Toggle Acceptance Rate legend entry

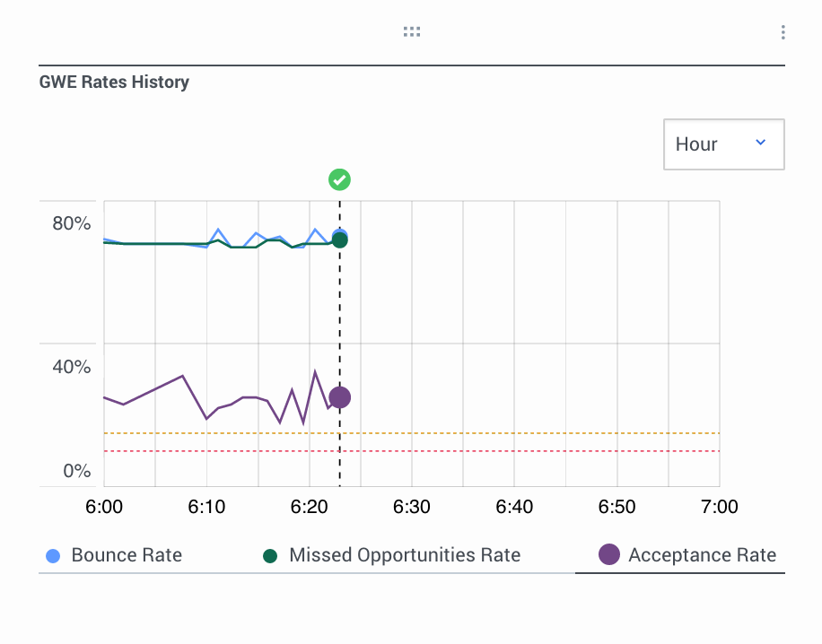coord(702,555)
